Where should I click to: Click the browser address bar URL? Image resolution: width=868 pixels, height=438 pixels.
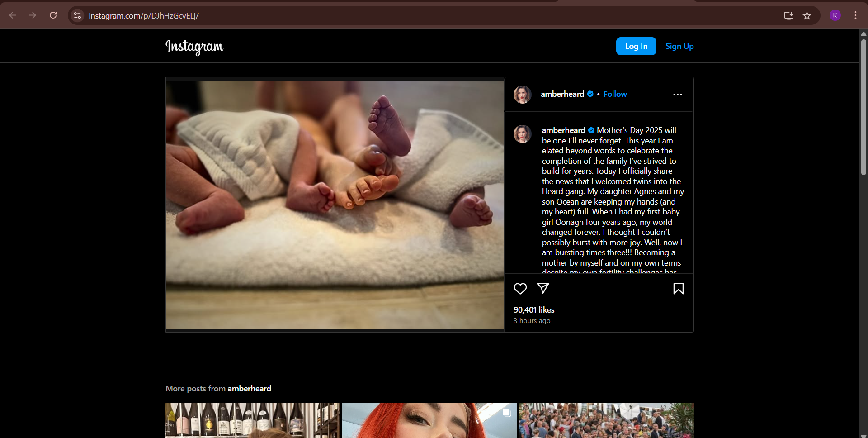pos(144,16)
